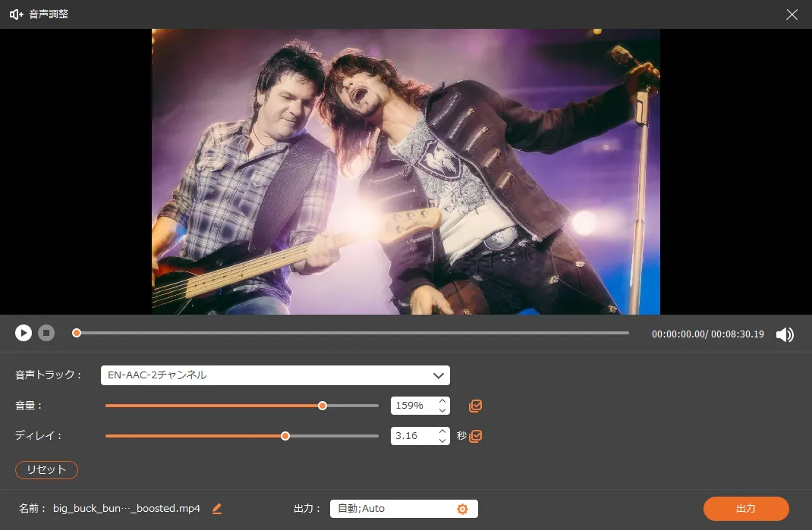The height and width of the screenshot is (530, 812).
Task: Click the リセット button
Action: pyautogui.click(x=46, y=469)
